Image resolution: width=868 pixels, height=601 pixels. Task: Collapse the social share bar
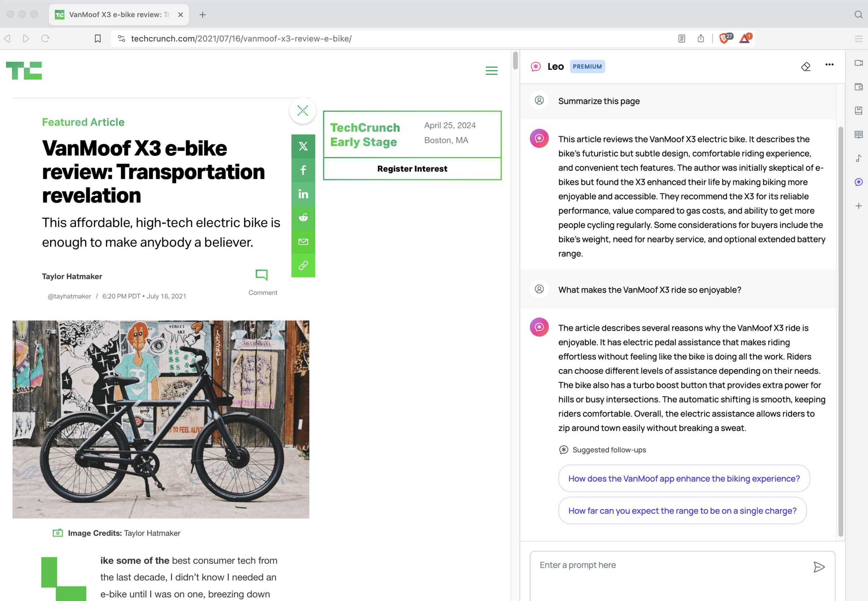302,110
